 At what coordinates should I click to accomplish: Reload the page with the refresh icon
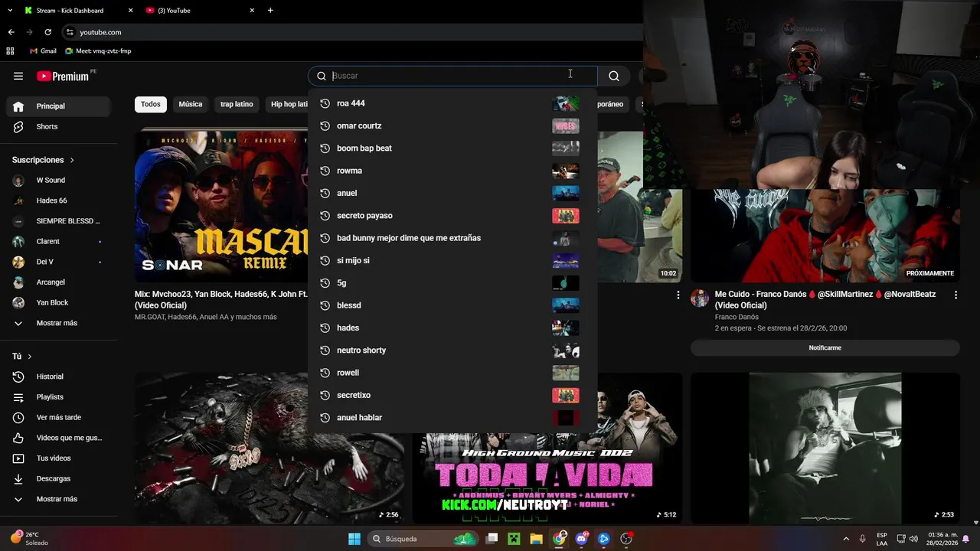pos(47,32)
